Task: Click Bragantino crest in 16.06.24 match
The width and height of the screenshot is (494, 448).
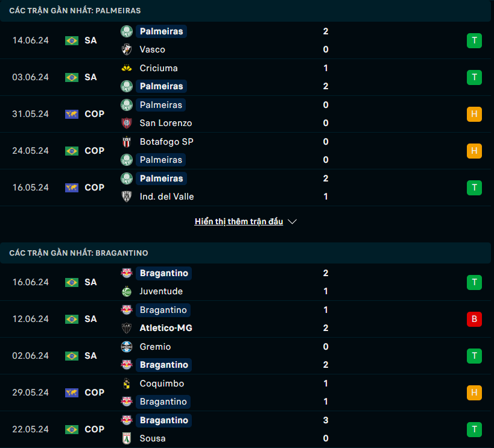Action: pyautogui.click(x=127, y=273)
